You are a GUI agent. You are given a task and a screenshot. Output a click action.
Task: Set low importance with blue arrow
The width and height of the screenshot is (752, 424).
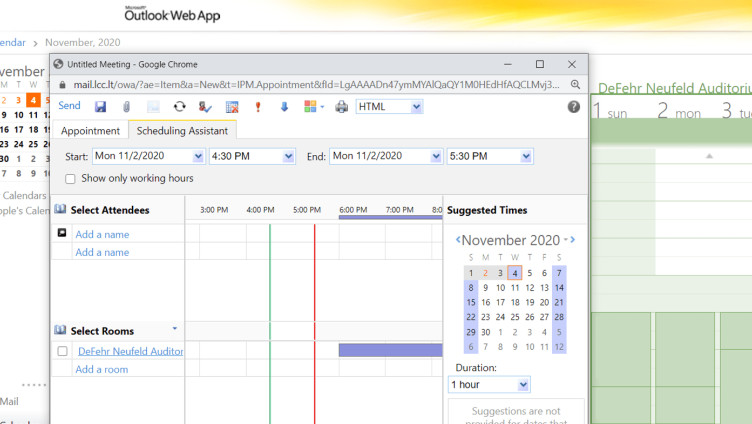pos(283,107)
